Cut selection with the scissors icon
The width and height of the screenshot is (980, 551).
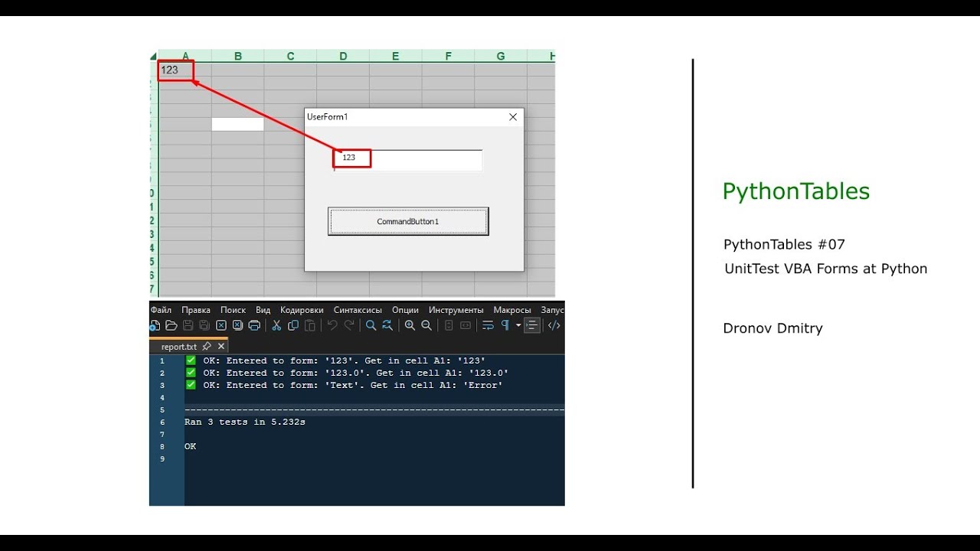tap(276, 325)
